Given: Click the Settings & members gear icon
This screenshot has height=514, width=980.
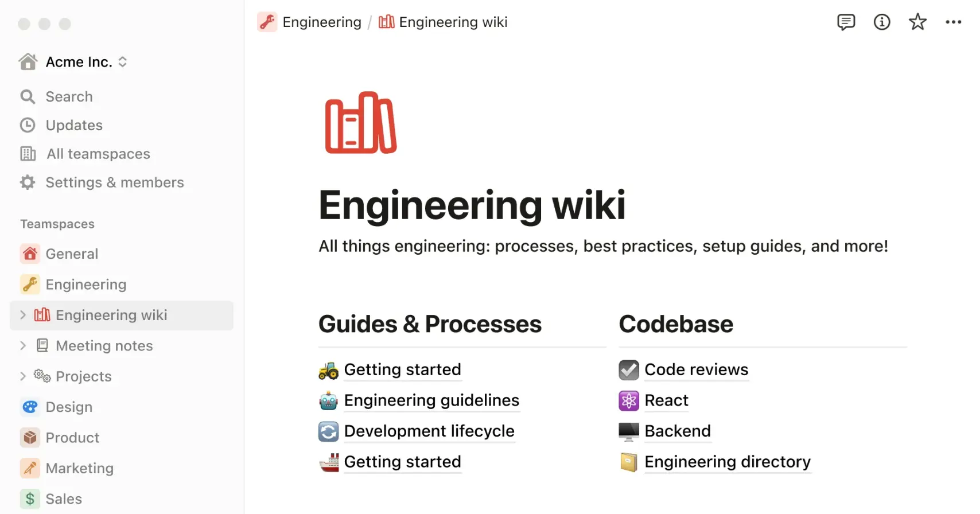Looking at the screenshot, I should click(28, 182).
